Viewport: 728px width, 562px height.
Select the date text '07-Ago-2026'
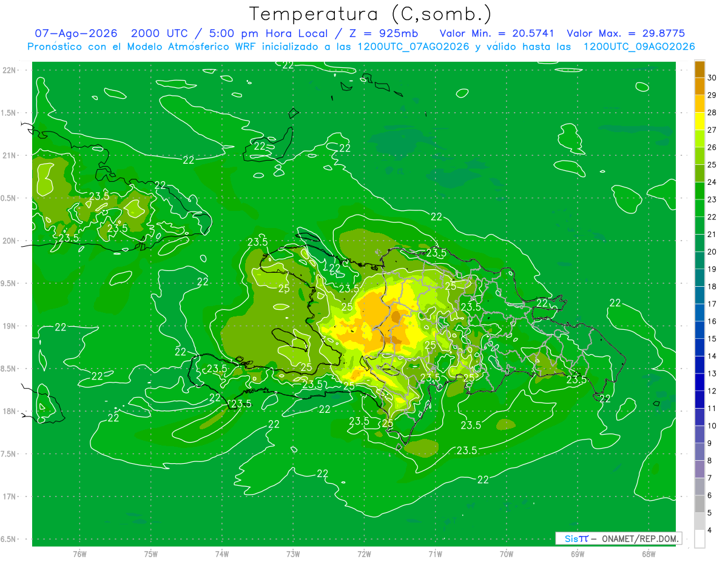click(x=76, y=33)
